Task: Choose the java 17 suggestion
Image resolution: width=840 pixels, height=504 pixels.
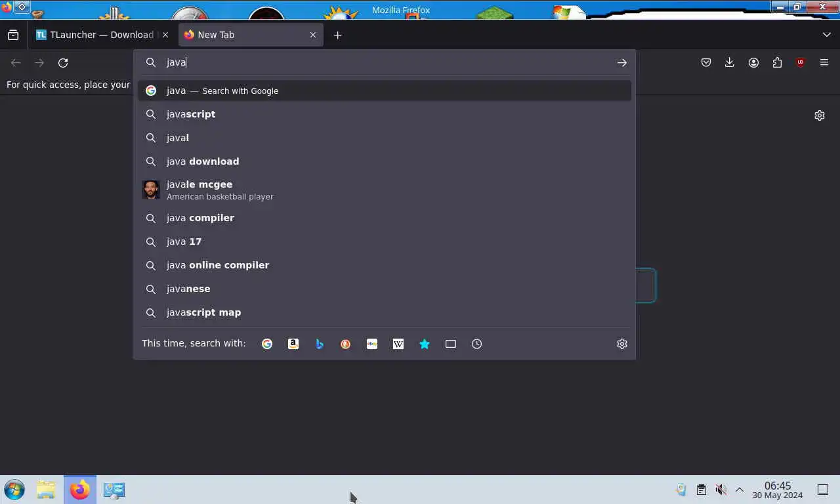Action: tap(385, 241)
